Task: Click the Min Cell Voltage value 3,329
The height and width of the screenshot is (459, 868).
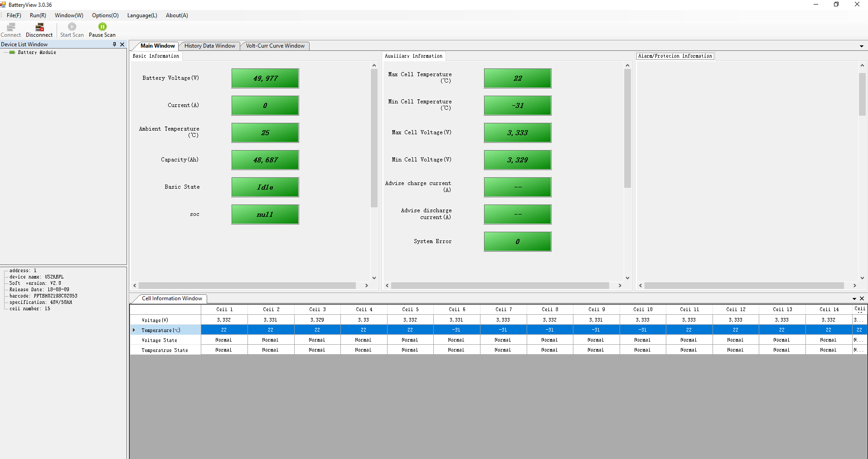Action: [x=518, y=160]
